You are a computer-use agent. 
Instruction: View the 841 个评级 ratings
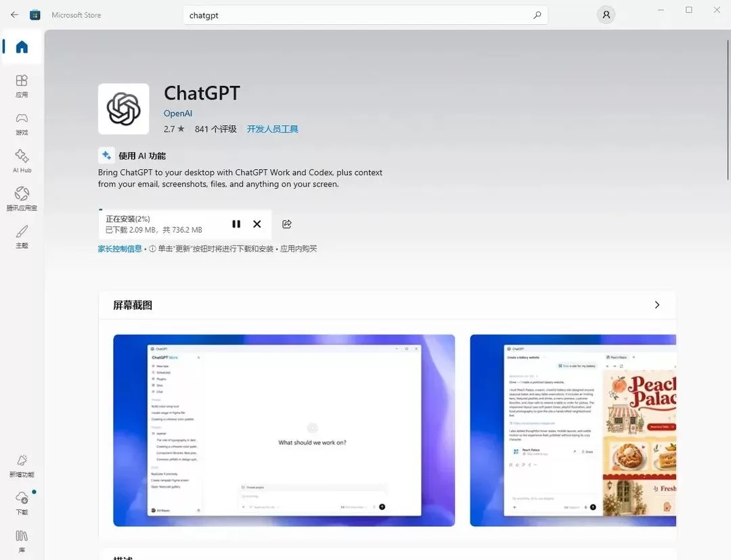point(216,129)
